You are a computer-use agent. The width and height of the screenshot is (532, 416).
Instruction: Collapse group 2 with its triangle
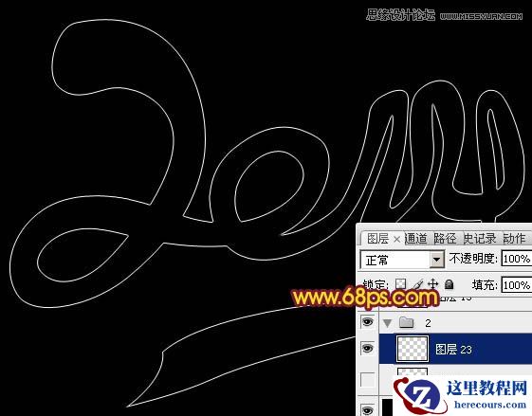pos(388,323)
